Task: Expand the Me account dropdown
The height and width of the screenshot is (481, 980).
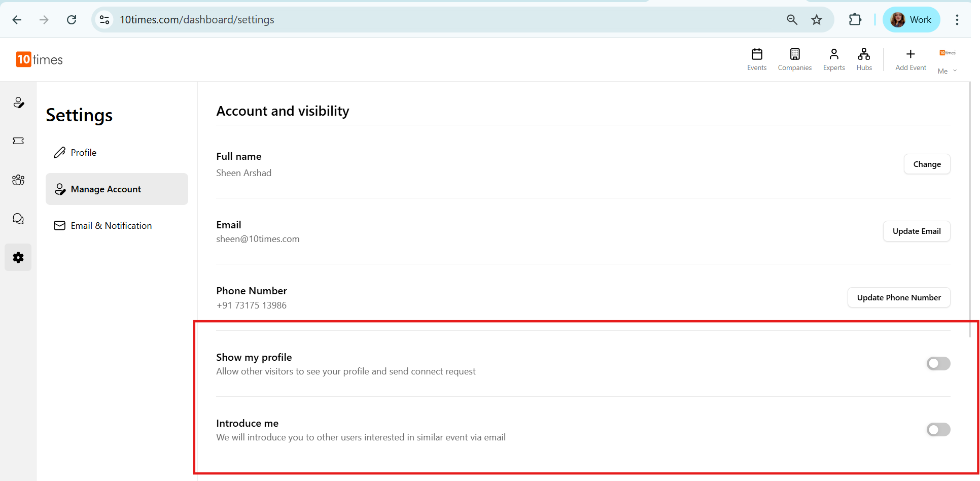Action: click(x=947, y=71)
